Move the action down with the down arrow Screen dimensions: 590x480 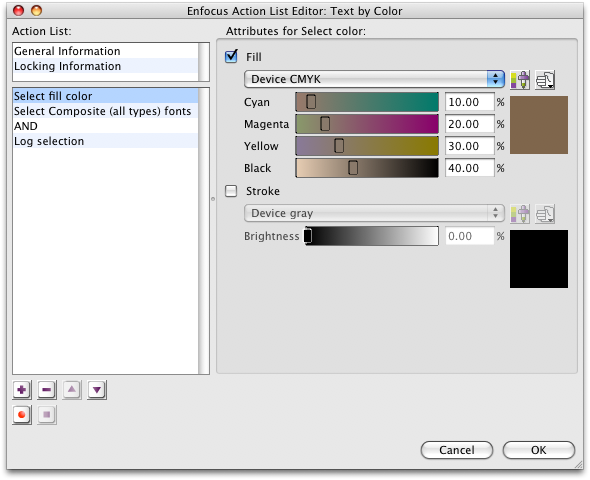97,390
